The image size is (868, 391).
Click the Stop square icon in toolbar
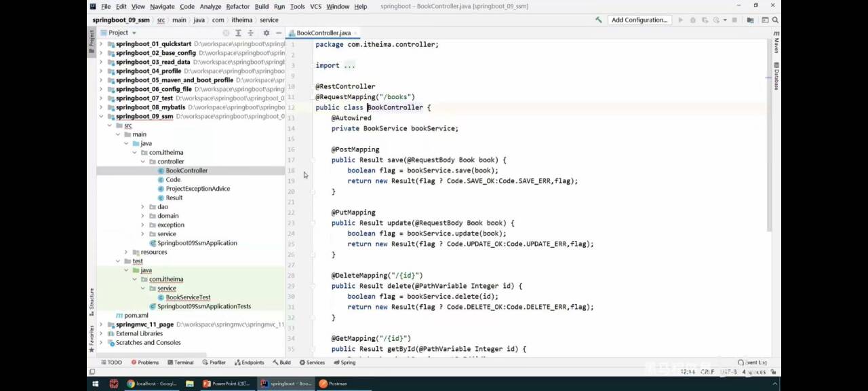(x=734, y=20)
